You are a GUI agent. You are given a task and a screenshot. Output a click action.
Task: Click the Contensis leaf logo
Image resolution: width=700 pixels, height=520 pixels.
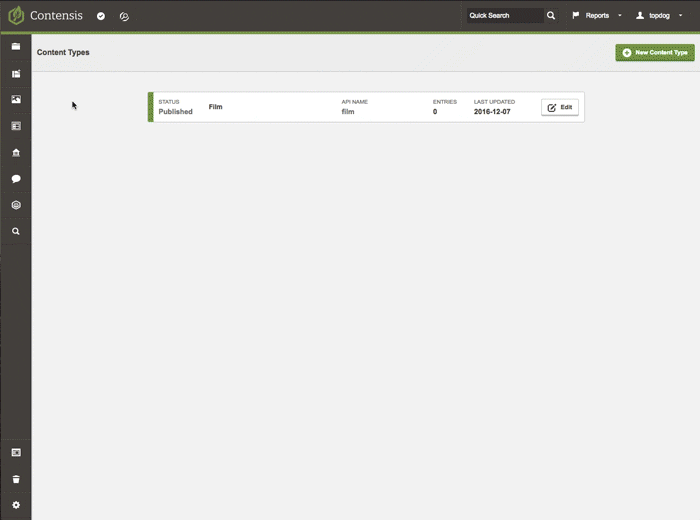16,15
